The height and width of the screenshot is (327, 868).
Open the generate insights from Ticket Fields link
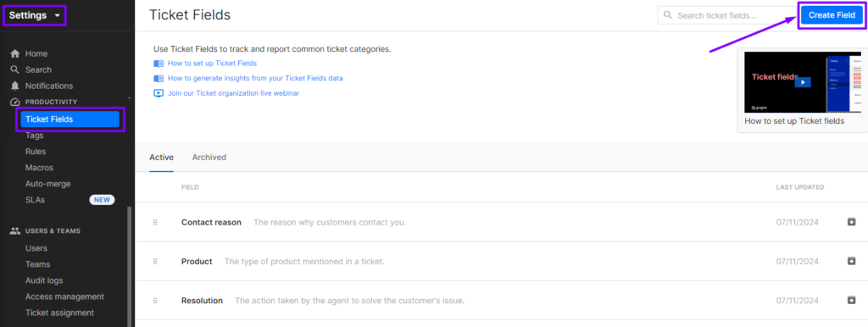click(x=255, y=78)
